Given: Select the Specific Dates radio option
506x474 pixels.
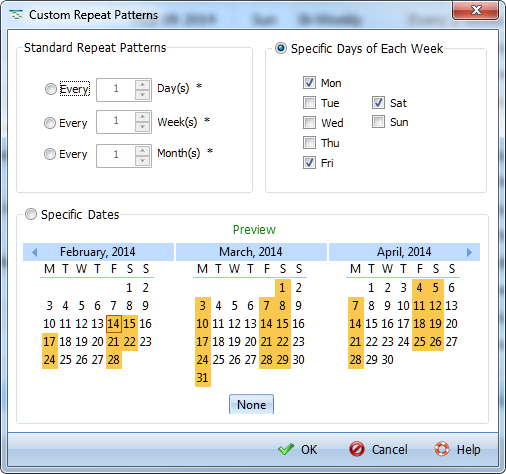Looking at the screenshot, I should click(x=31, y=214).
